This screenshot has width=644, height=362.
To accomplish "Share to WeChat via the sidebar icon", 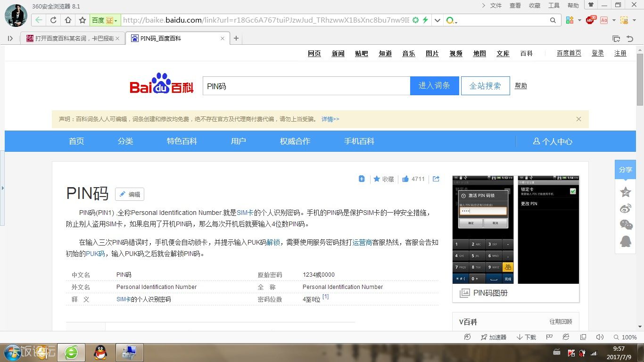I will pos(626,225).
